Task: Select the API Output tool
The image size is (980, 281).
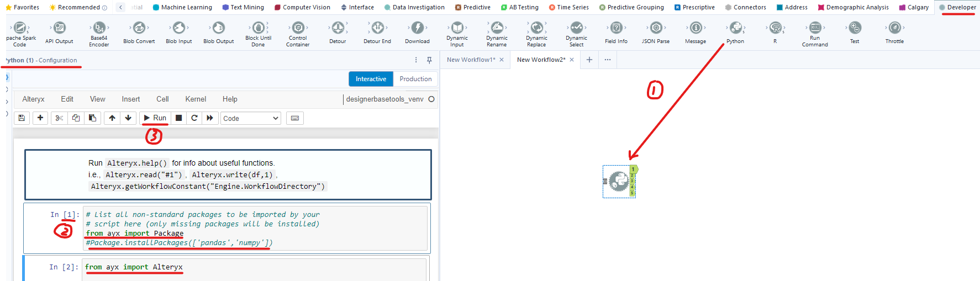Action: [x=59, y=33]
